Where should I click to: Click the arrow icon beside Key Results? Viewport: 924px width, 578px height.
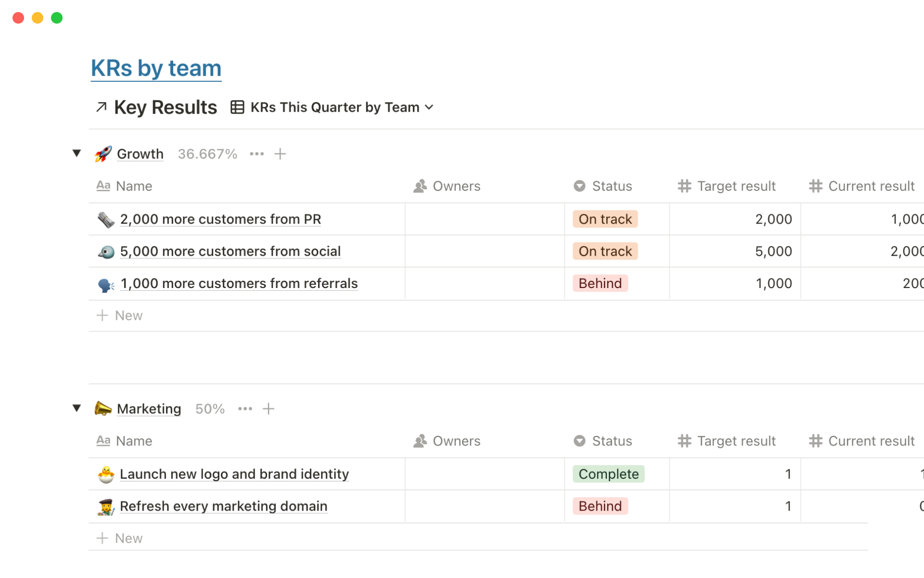point(101,107)
